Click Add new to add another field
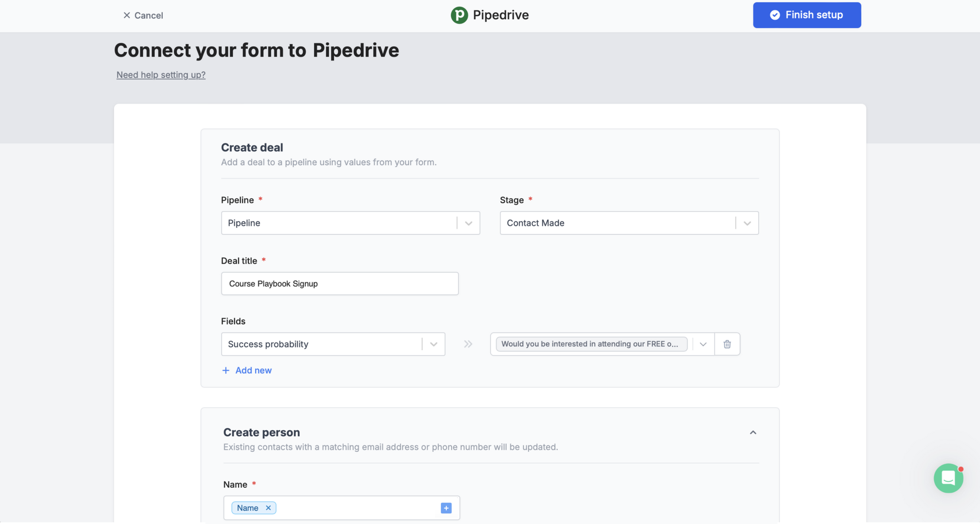 (x=253, y=370)
